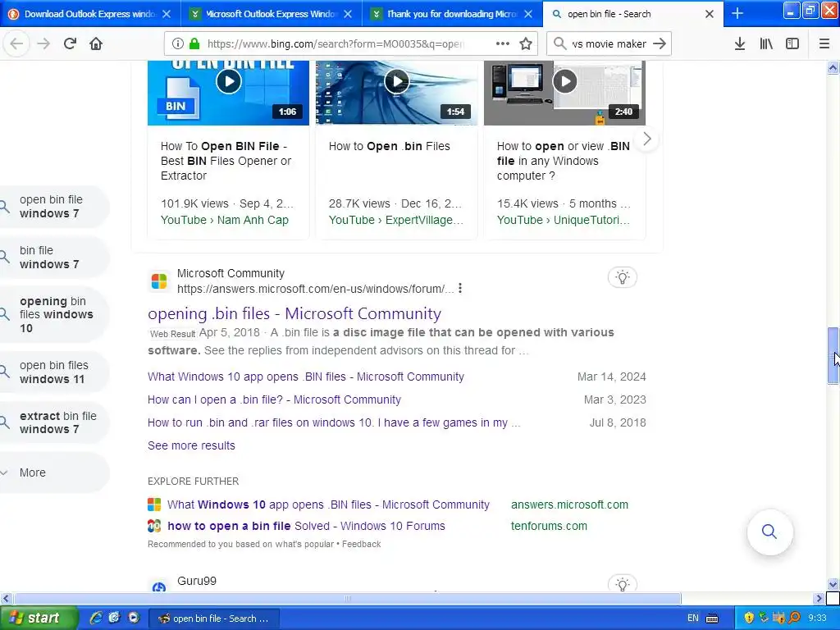
Task: Reload the current Bing page
Action: [70, 44]
